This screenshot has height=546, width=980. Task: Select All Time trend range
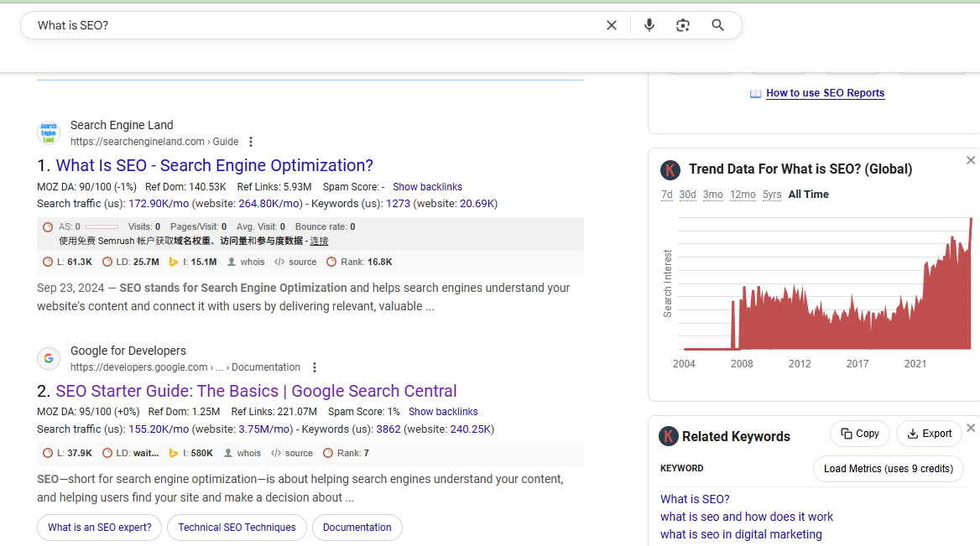click(x=808, y=195)
